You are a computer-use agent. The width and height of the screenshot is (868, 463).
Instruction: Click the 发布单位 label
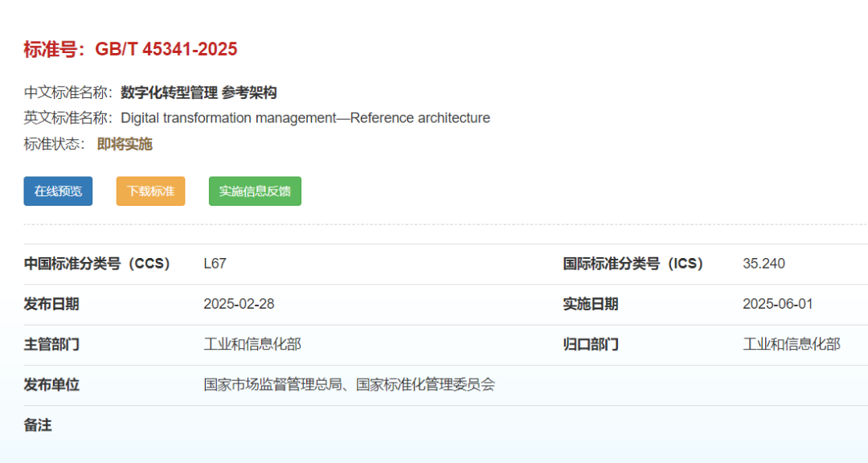click(51, 385)
